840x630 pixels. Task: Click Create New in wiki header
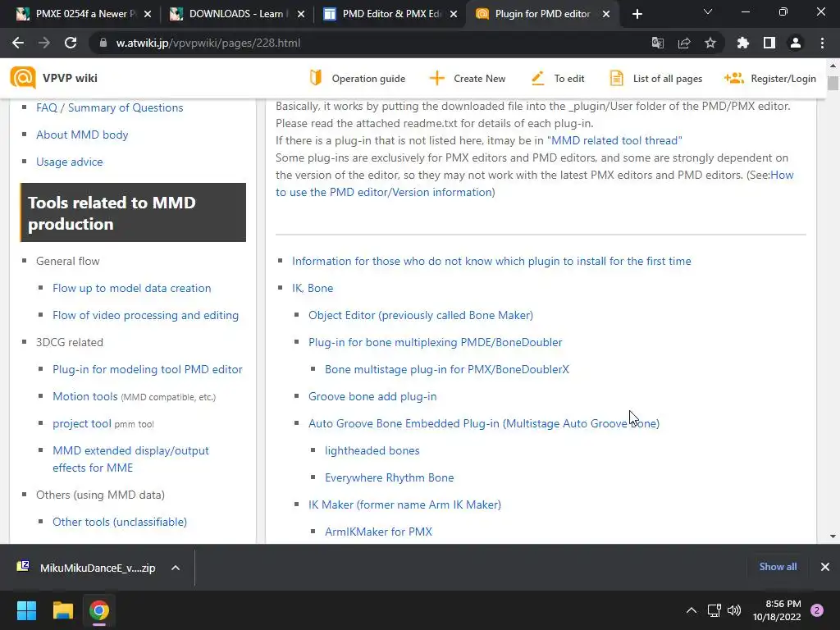coord(468,78)
